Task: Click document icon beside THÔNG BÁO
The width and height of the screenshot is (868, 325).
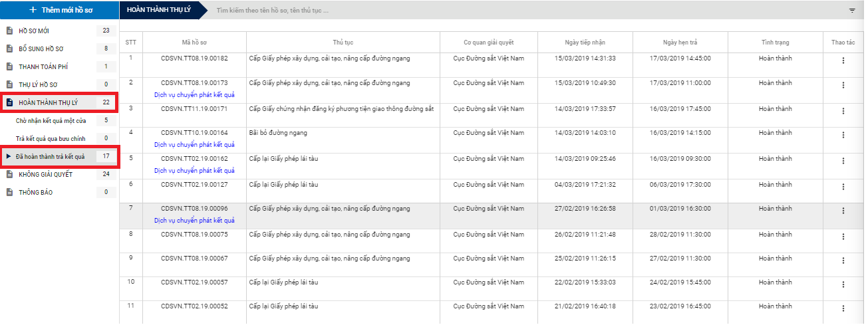Action: pos(9,193)
